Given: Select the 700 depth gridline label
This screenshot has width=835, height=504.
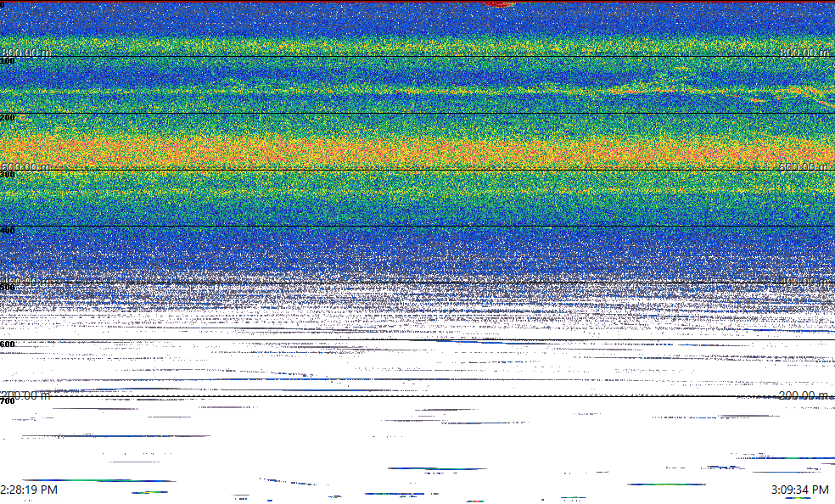Looking at the screenshot, I should coord(8,400).
